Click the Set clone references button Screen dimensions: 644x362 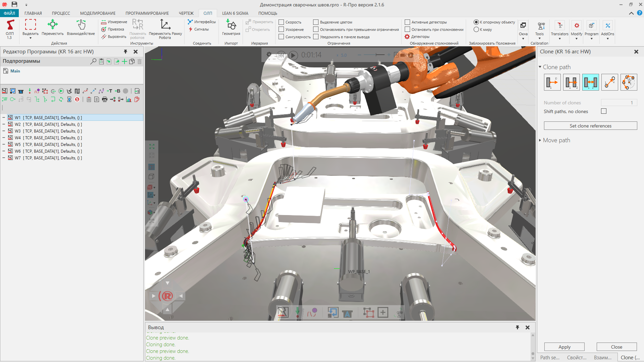(590, 126)
